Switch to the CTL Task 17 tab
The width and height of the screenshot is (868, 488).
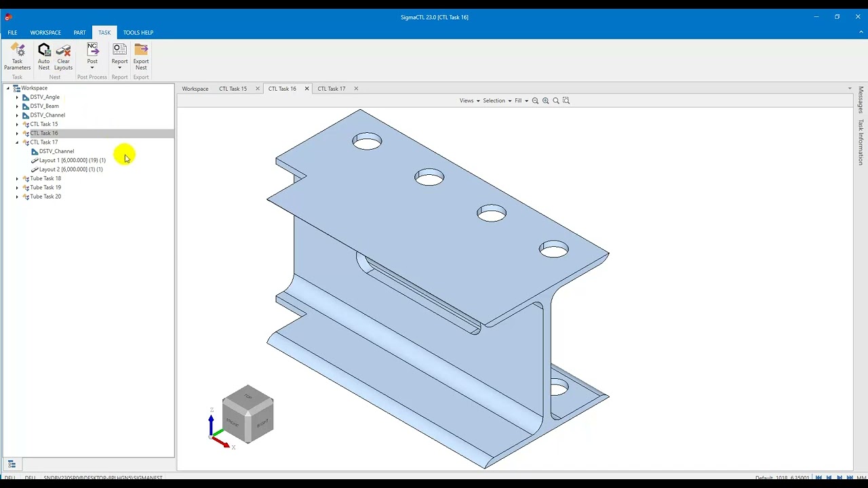coord(332,89)
